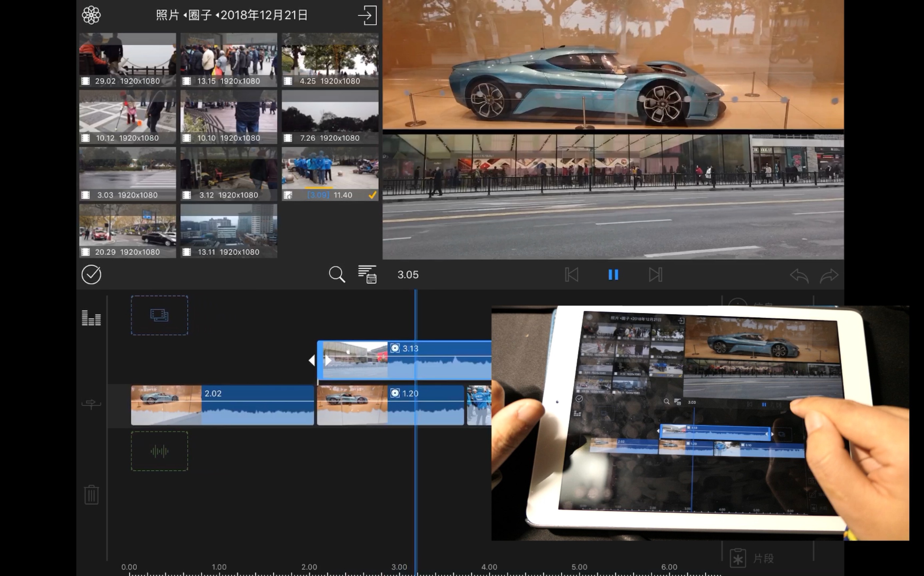Click the import media arrow icon

pos(367,15)
